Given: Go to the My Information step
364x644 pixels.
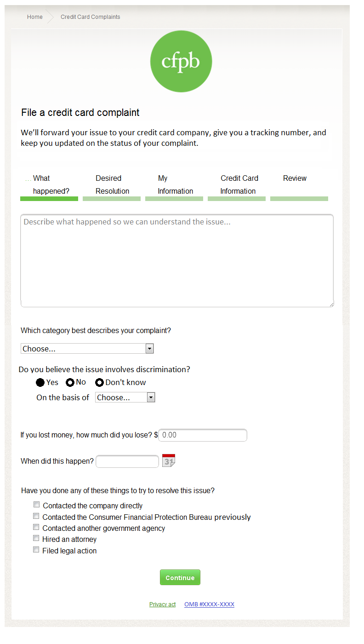Looking at the screenshot, I should click(x=174, y=185).
